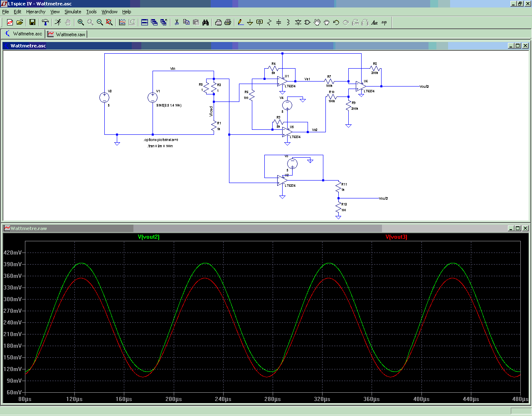This screenshot has width=532, height=416.
Task: Open the Simulate menu
Action: [73, 12]
